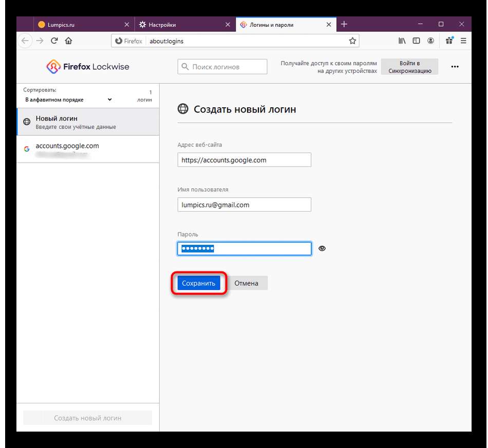
Task: Close the Lumpics.ru tab
Action: (127, 25)
